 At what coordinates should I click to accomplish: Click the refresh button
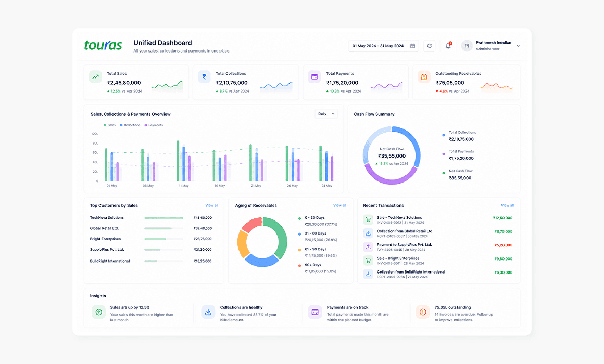430,46
